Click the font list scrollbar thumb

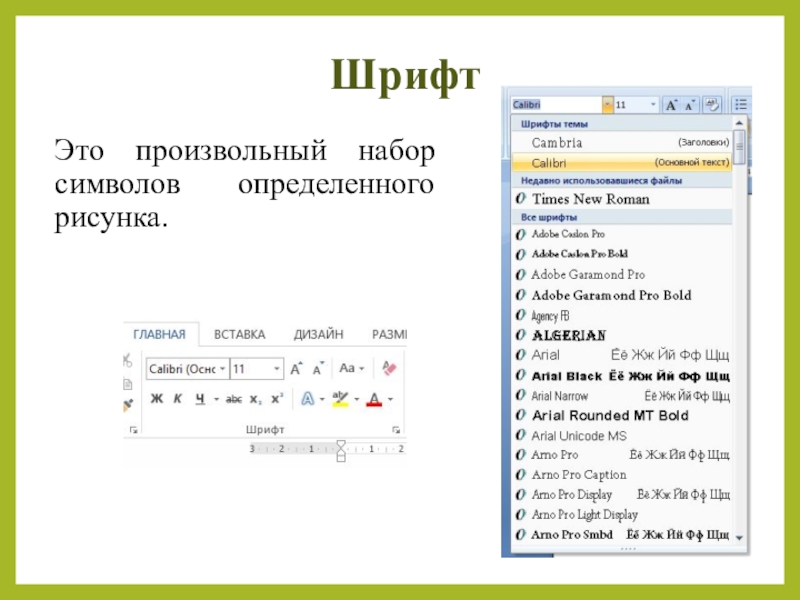(739, 147)
